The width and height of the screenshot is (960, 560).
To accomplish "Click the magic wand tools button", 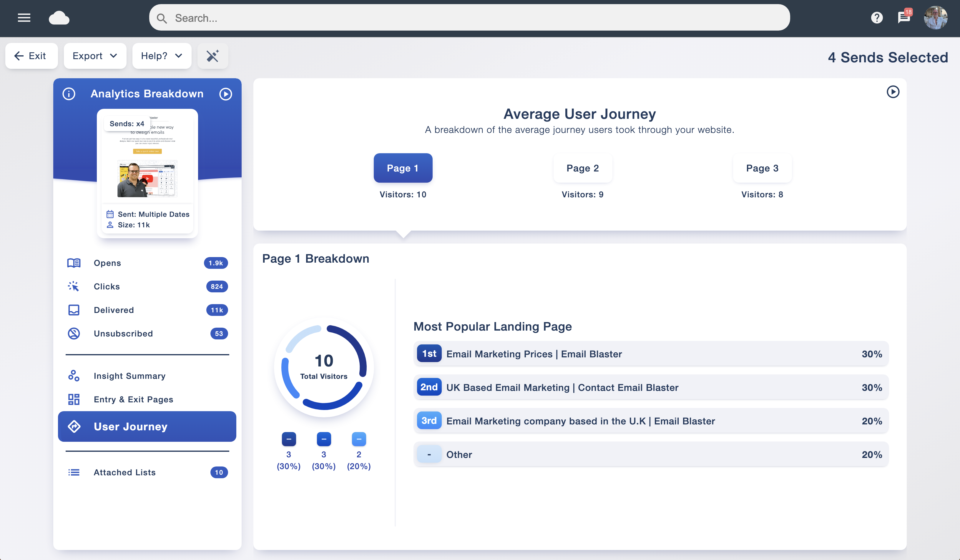I will [212, 56].
